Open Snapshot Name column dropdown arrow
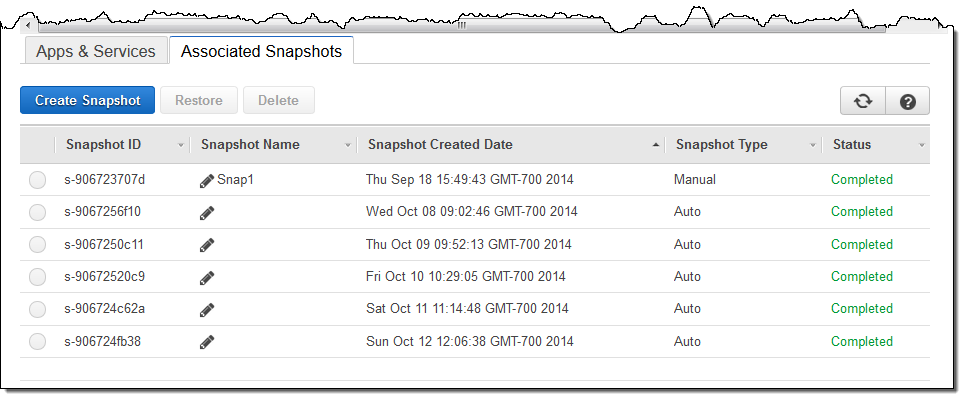This screenshot has width=964, height=399. click(x=347, y=146)
